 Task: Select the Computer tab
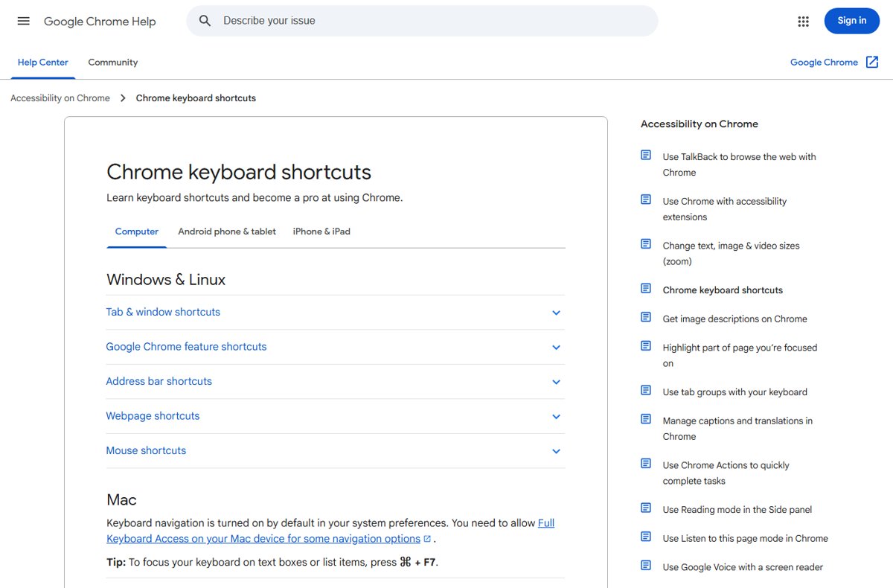click(x=137, y=231)
